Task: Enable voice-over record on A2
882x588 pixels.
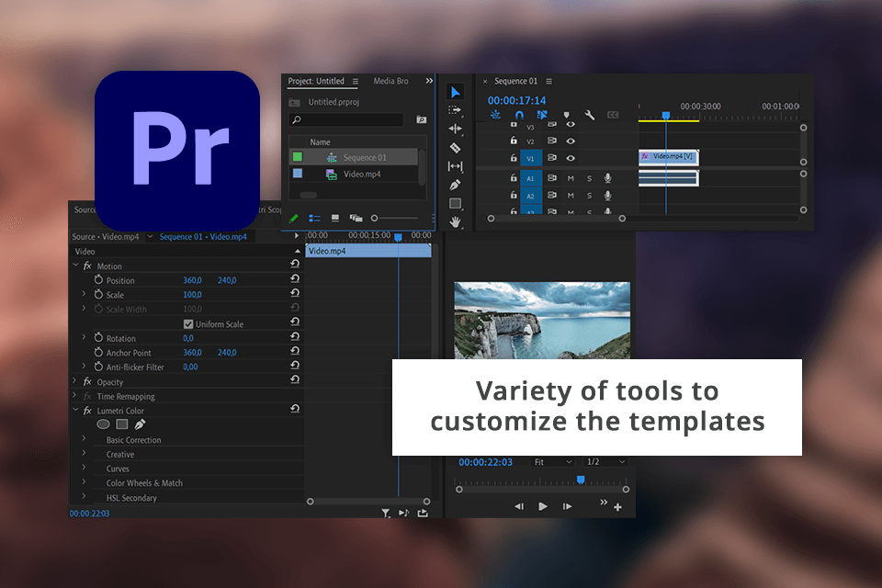Action: (607, 196)
